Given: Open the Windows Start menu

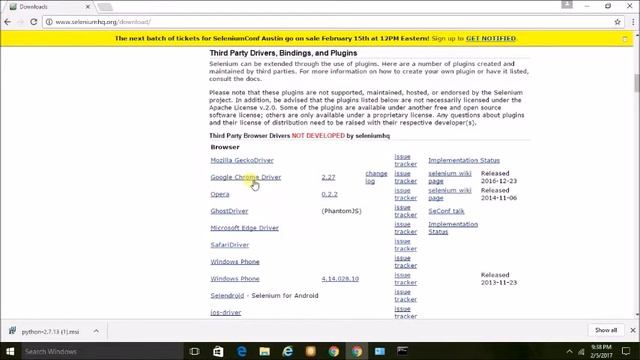Looking at the screenshot, I should [10, 351].
